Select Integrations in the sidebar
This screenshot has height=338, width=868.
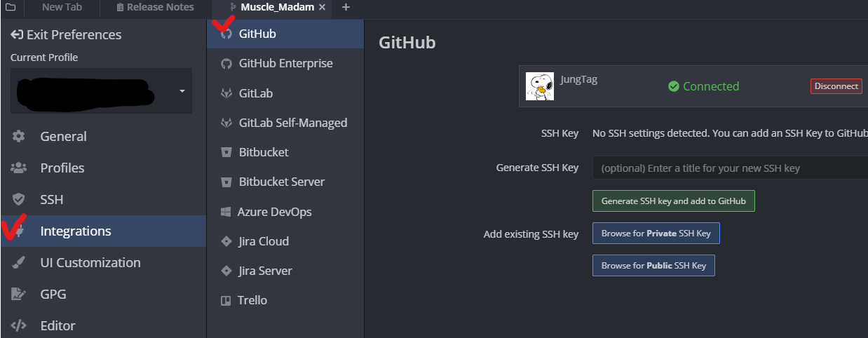tap(103, 231)
